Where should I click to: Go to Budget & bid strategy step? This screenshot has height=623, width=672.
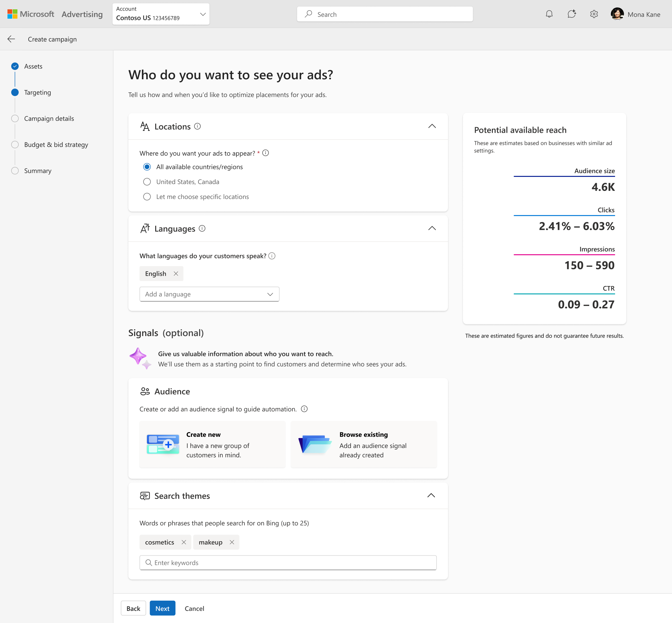[x=56, y=145]
